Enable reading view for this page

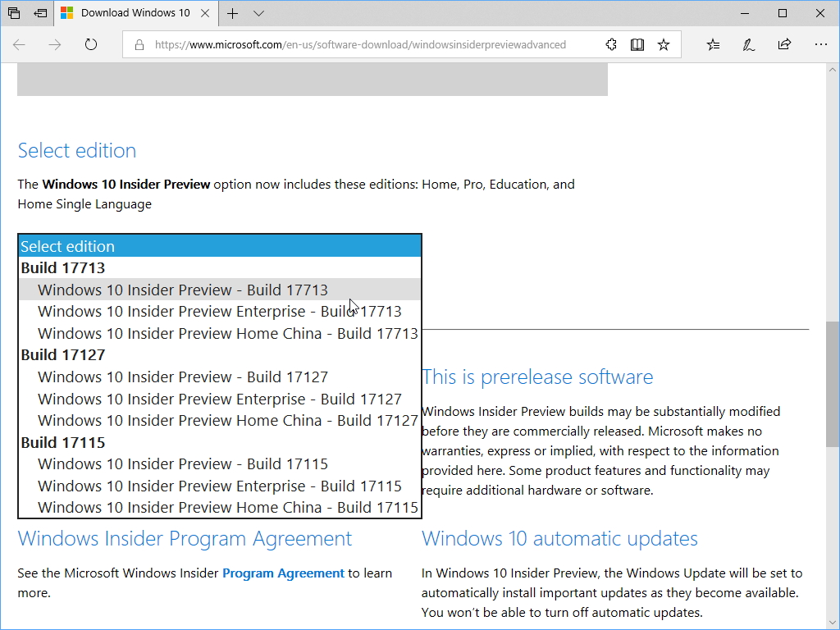pyautogui.click(x=637, y=44)
